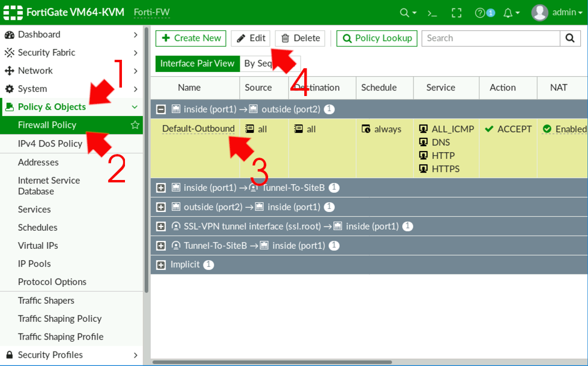Focus the policy Search field
Screen dimensions: 588x366
tap(491, 38)
